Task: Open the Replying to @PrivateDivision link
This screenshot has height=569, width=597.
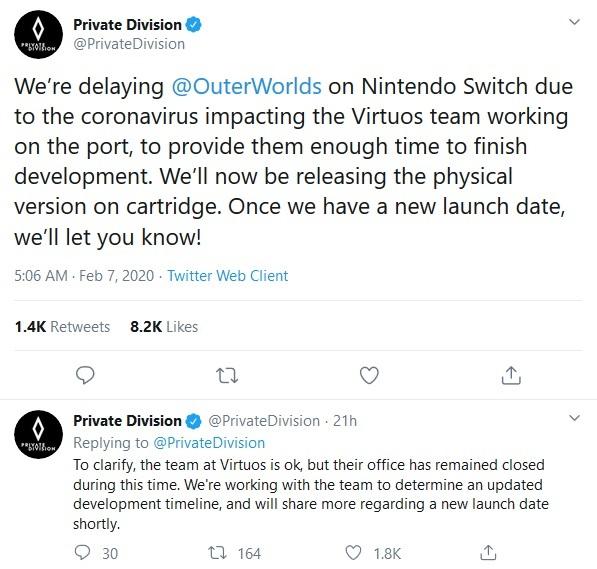Action: (x=209, y=443)
